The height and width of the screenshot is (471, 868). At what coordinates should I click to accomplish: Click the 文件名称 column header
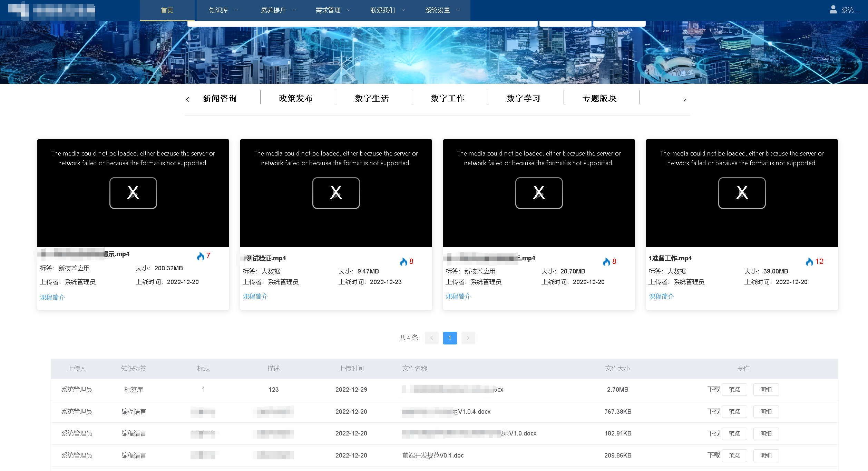415,369
